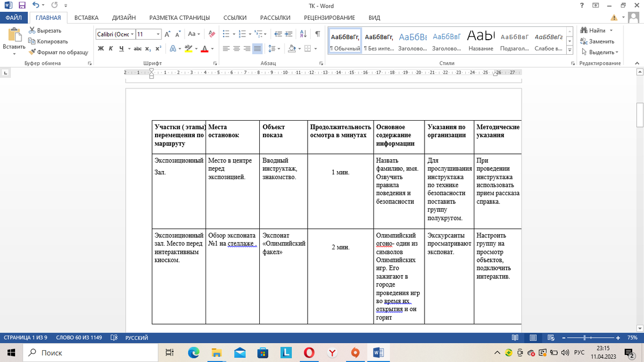Open the font size 11 dropdown

point(158,34)
